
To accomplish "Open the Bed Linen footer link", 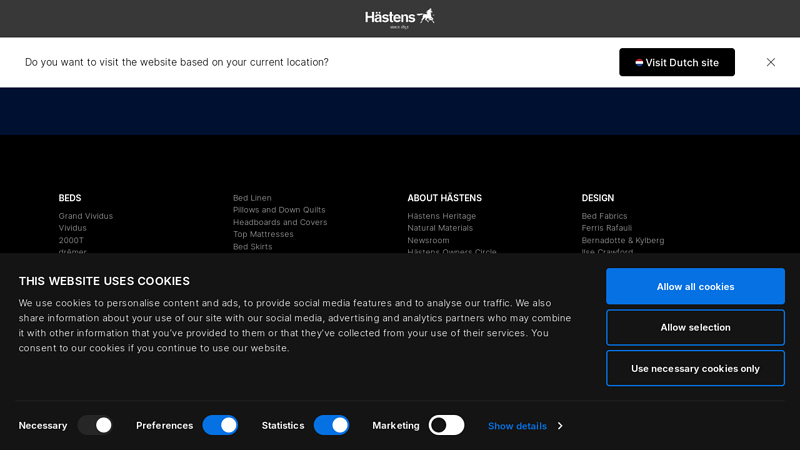I will point(252,197).
